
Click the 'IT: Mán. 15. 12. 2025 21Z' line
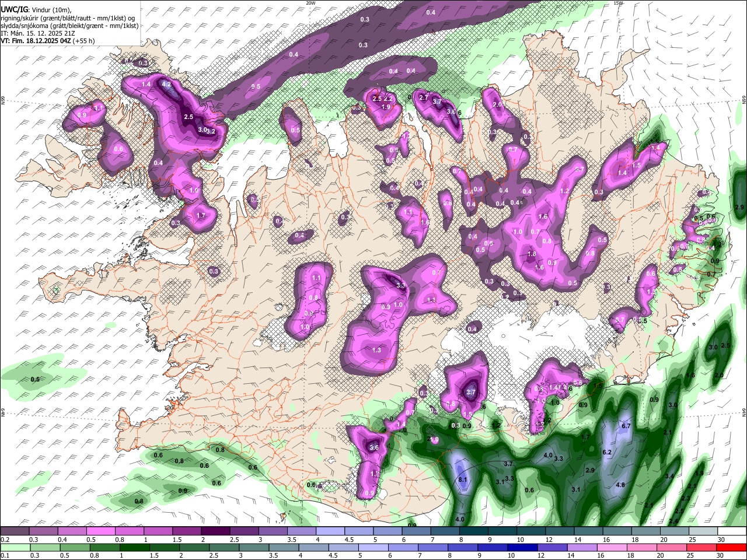[x=37, y=33]
